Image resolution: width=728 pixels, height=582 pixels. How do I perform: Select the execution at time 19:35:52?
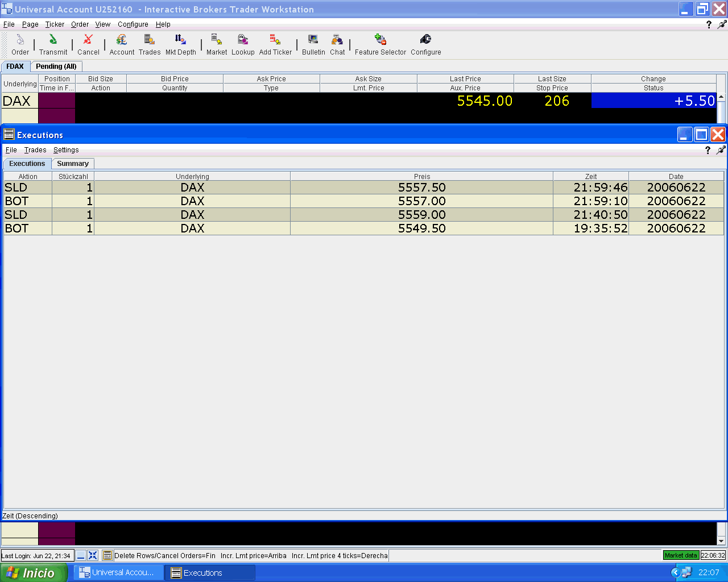click(x=364, y=228)
